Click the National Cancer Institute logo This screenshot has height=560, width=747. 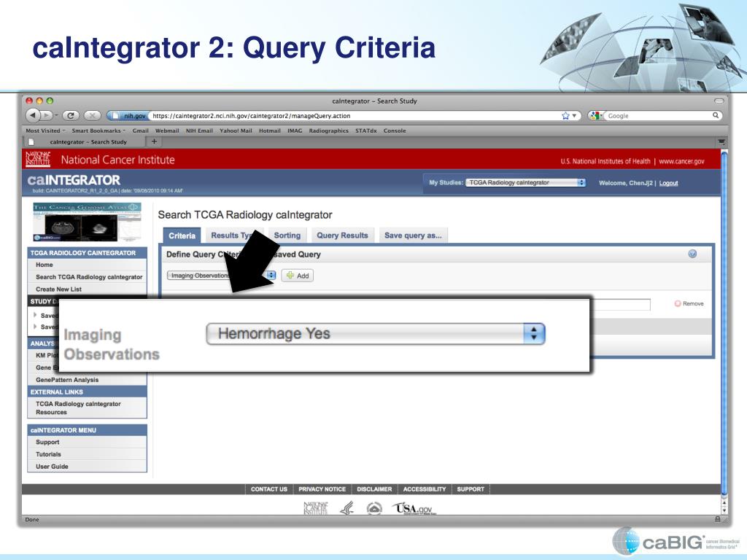[x=38, y=160]
